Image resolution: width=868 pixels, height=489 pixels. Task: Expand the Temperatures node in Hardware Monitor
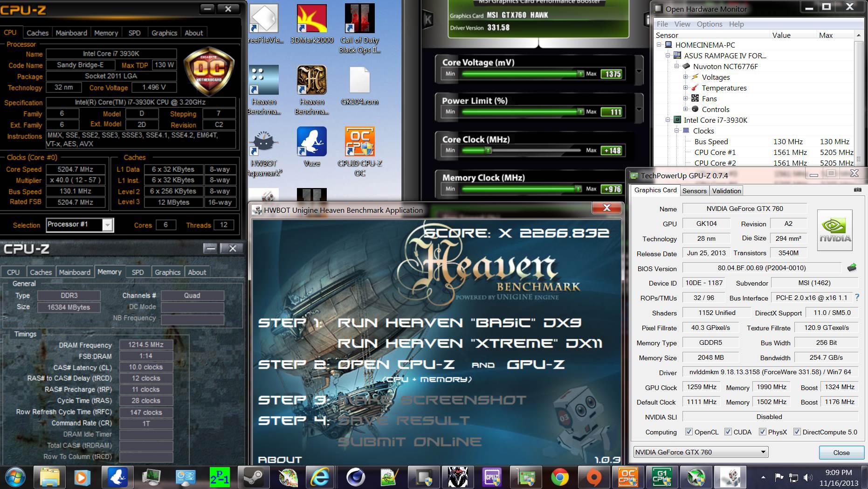[x=685, y=88]
